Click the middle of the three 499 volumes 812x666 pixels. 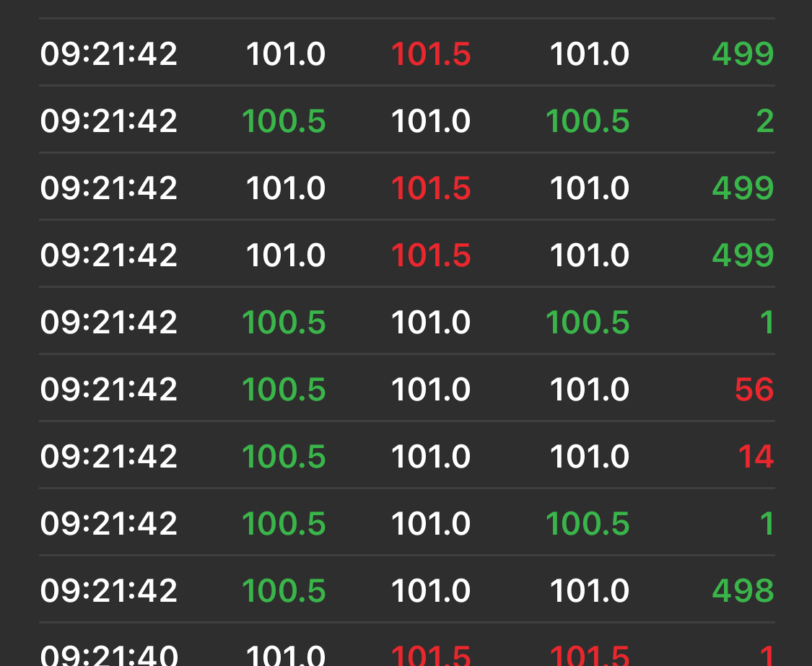743,188
